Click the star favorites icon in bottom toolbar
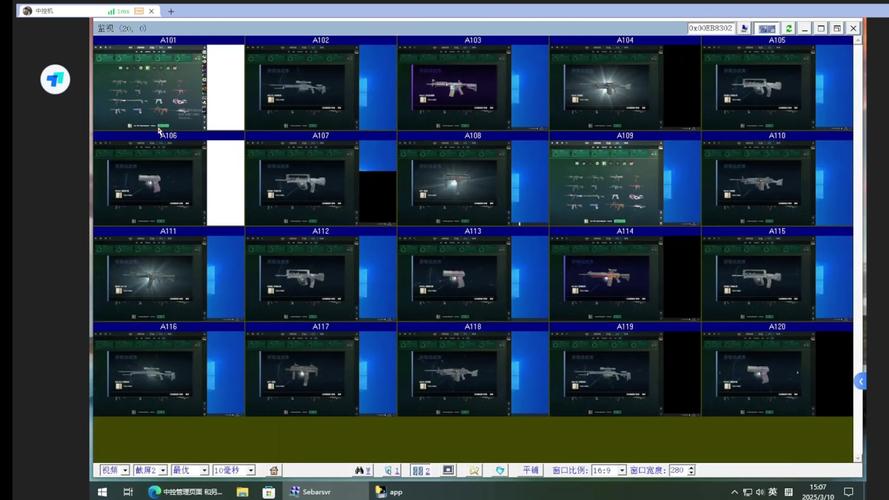The height and width of the screenshot is (500, 889). [474, 470]
